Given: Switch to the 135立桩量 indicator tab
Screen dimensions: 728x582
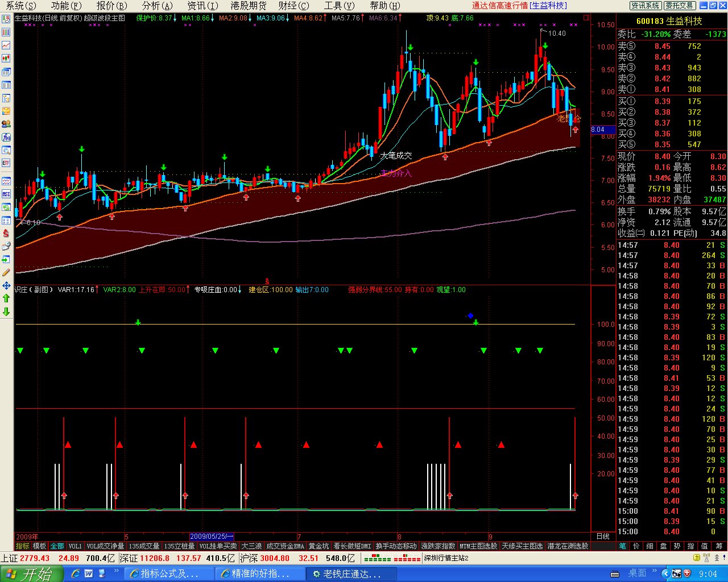Looking at the screenshot, I should click(x=180, y=546).
